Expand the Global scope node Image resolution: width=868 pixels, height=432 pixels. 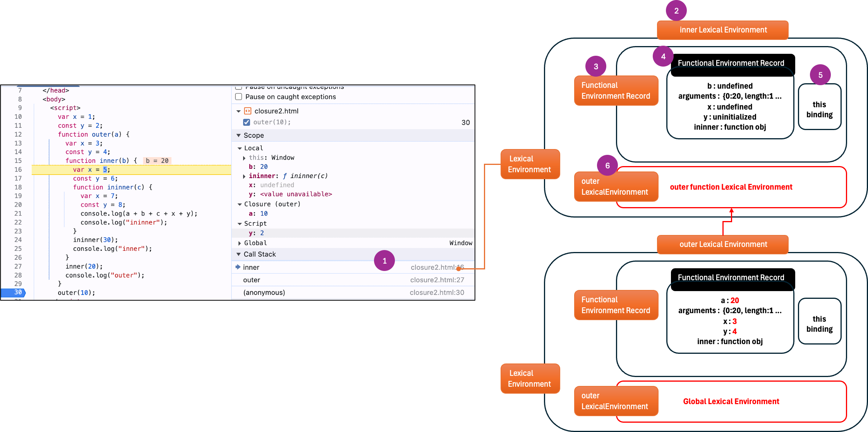[x=240, y=243]
